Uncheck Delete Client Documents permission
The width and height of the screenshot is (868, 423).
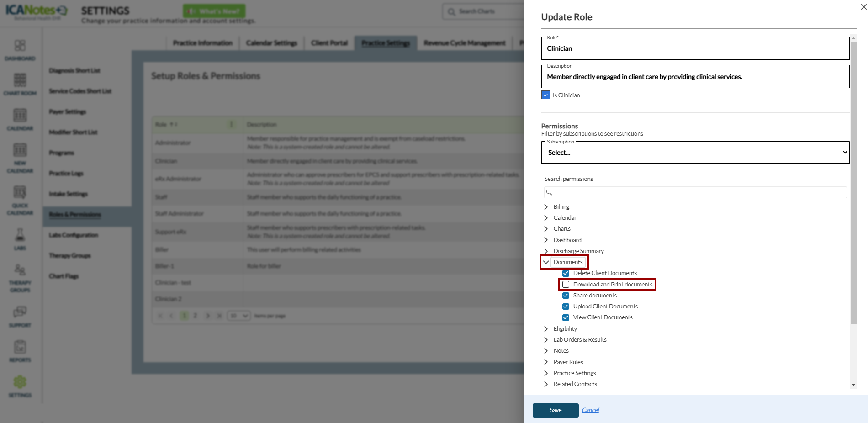point(566,273)
